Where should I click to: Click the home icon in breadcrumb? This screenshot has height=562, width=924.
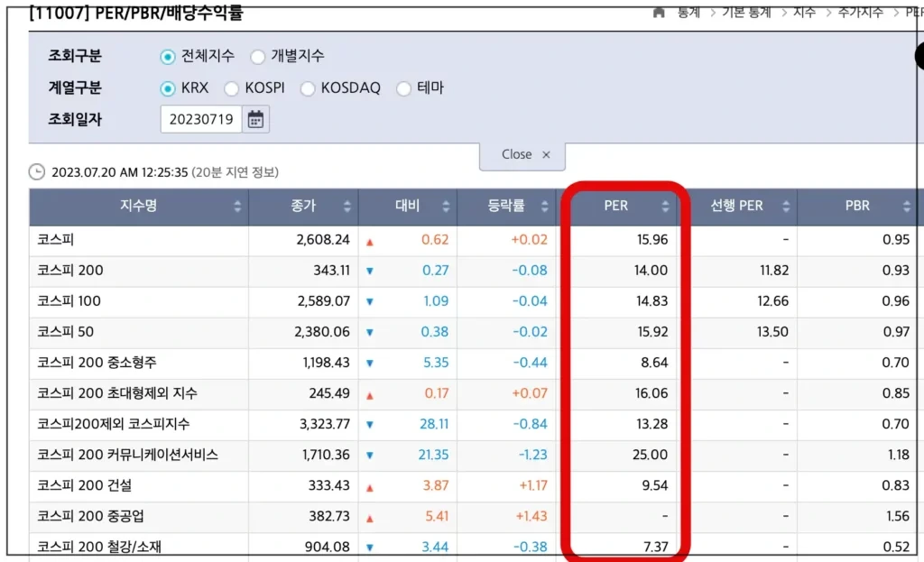pyautogui.click(x=659, y=13)
